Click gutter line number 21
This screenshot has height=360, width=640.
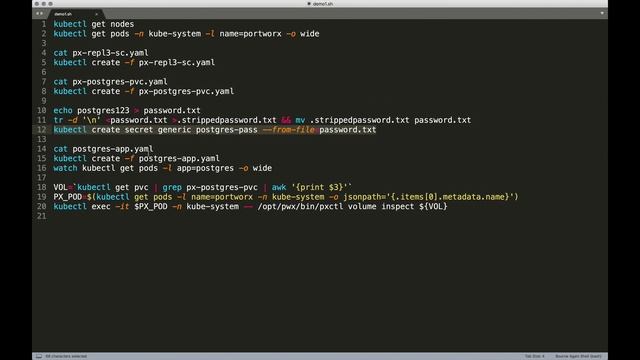42,216
